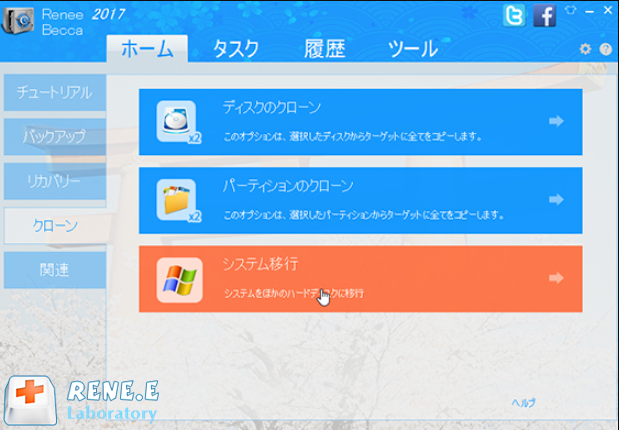This screenshot has height=430, width=619.
Task: Choose the システム移行 option
Action: click(360, 279)
